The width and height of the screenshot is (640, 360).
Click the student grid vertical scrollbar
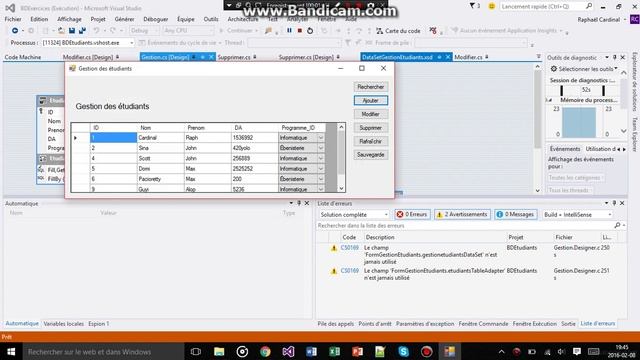pos(341,158)
